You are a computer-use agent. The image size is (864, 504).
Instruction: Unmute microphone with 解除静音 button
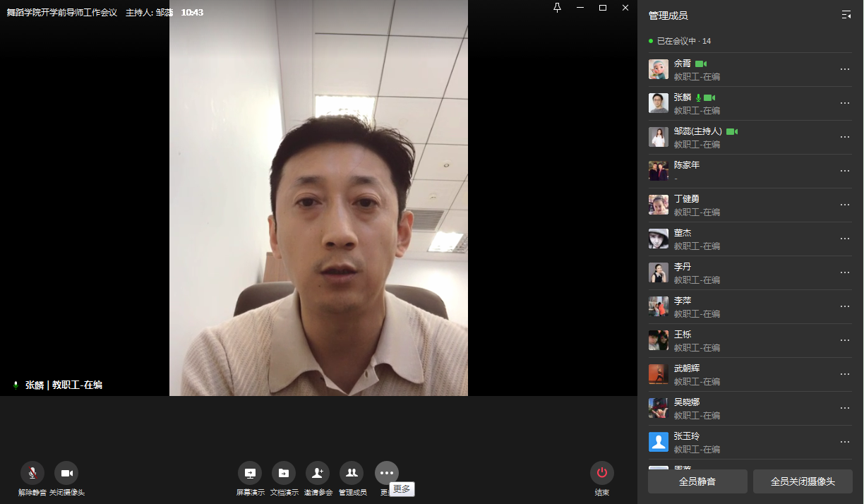point(32,473)
